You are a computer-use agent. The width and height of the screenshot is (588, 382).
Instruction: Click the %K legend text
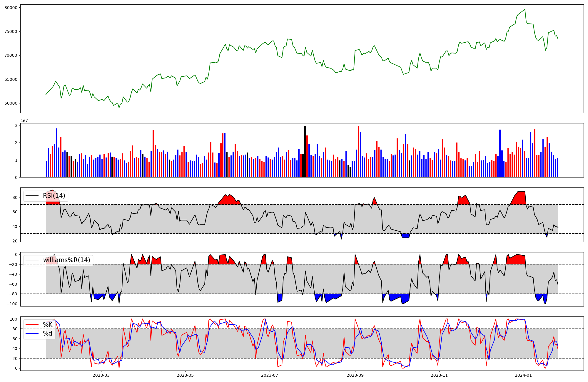(48, 324)
